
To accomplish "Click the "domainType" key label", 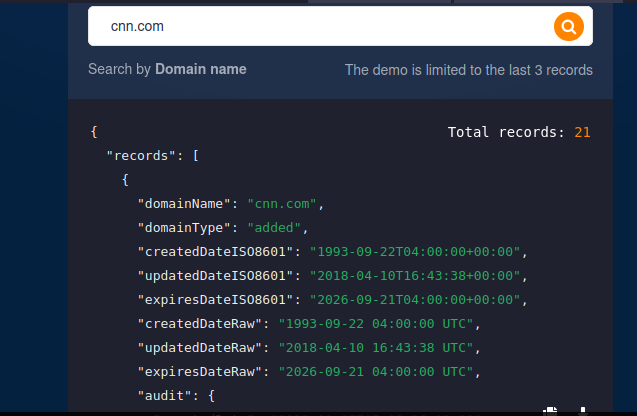I will (x=184, y=228).
